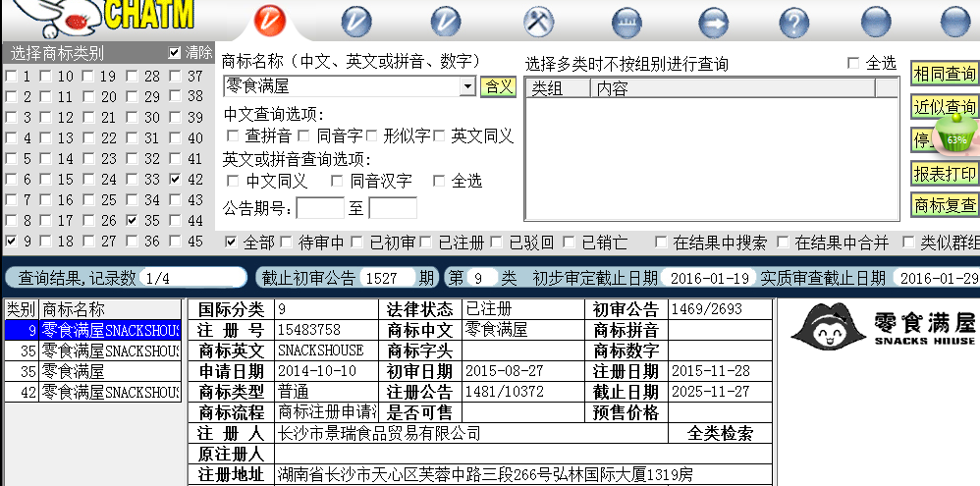Image resolution: width=980 pixels, height=486 pixels.
Task: Open the blue V icon beside the red one
Action: pyautogui.click(x=356, y=22)
